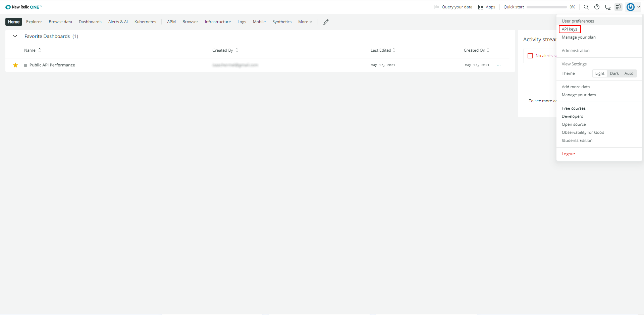Go to the Dashboards tab
The height and width of the screenshot is (315, 644).
[90, 22]
